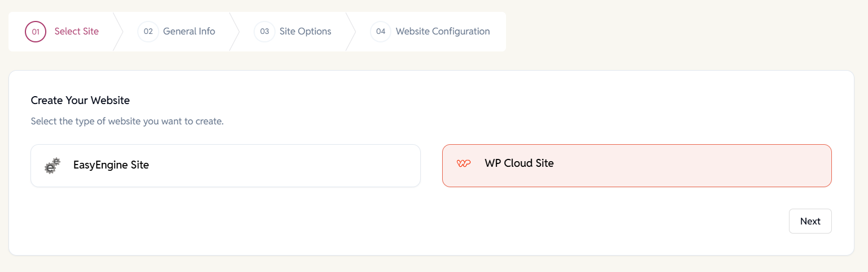This screenshot has width=868, height=272.
Task: Click the step 04 circle badge
Action: (381, 32)
